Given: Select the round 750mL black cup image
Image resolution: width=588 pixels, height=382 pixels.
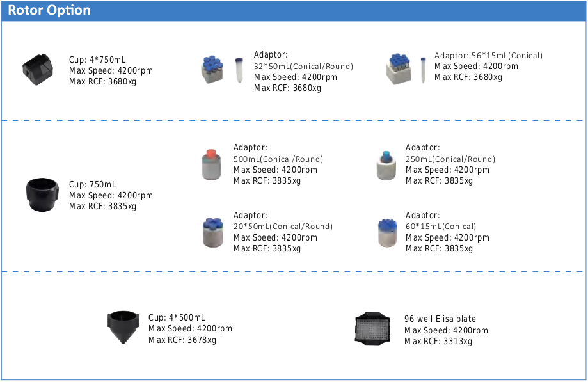Looking at the screenshot, I should pos(42,195).
